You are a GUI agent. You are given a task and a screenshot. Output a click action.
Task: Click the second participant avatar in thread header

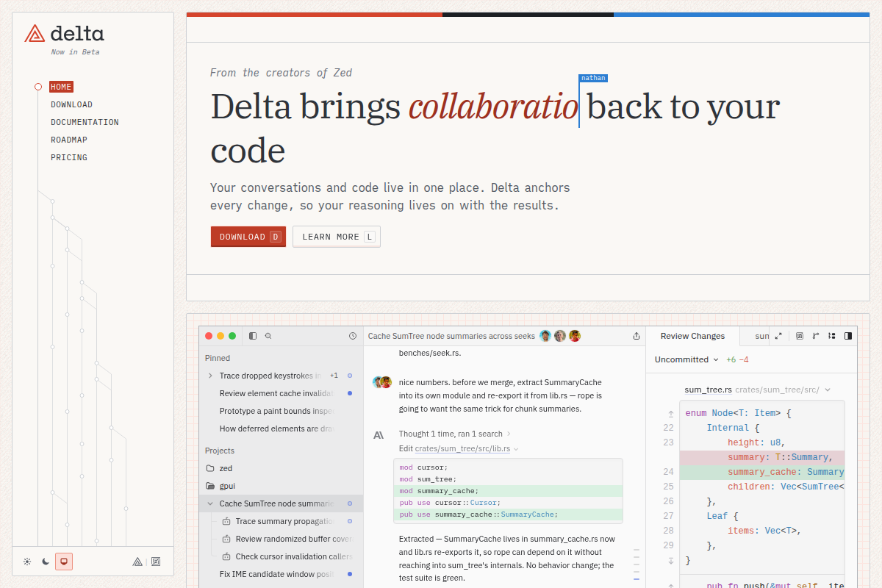(x=560, y=336)
